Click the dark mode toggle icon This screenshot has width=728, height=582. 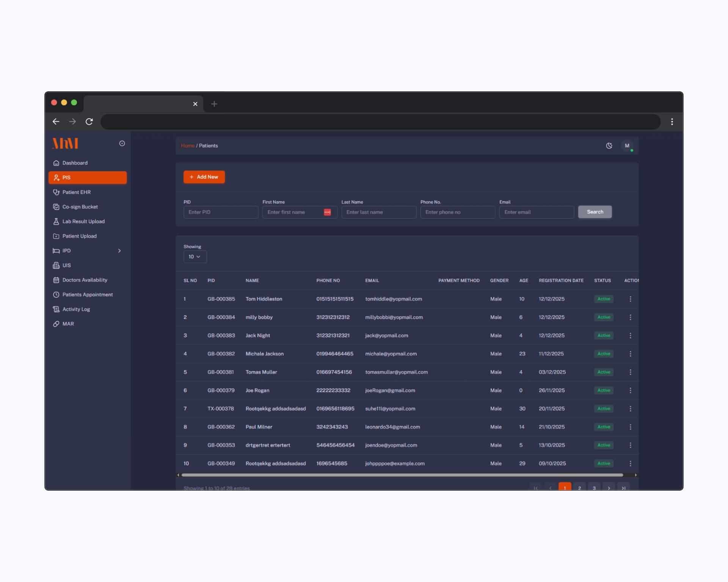609,145
